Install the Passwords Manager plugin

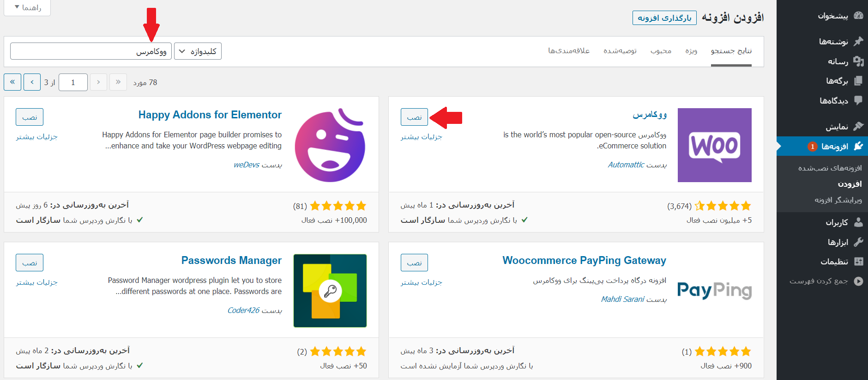click(x=30, y=263)
